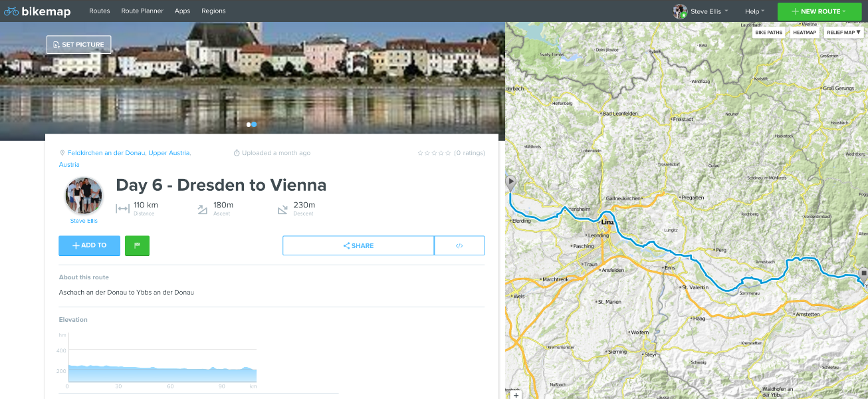Open the Routes menu item

point(100,11)
